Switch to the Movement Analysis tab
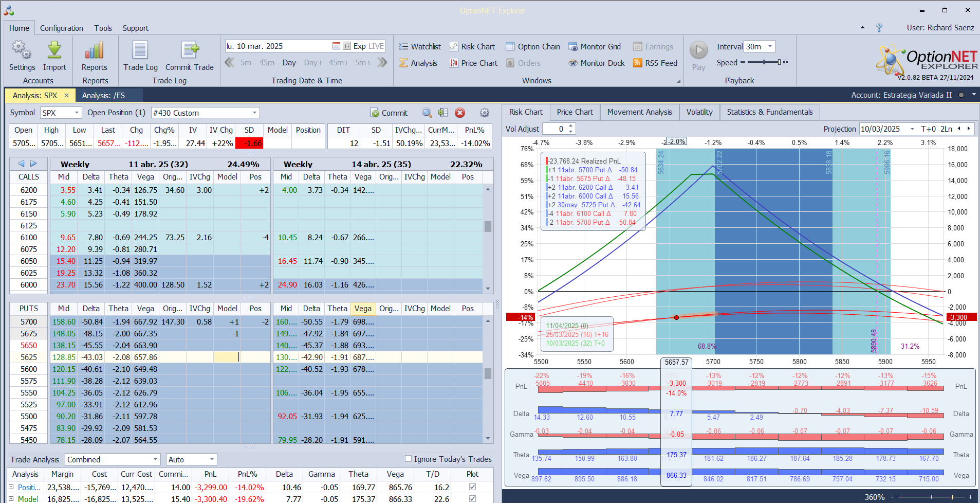The image size is (980, 503). (639, 112)
